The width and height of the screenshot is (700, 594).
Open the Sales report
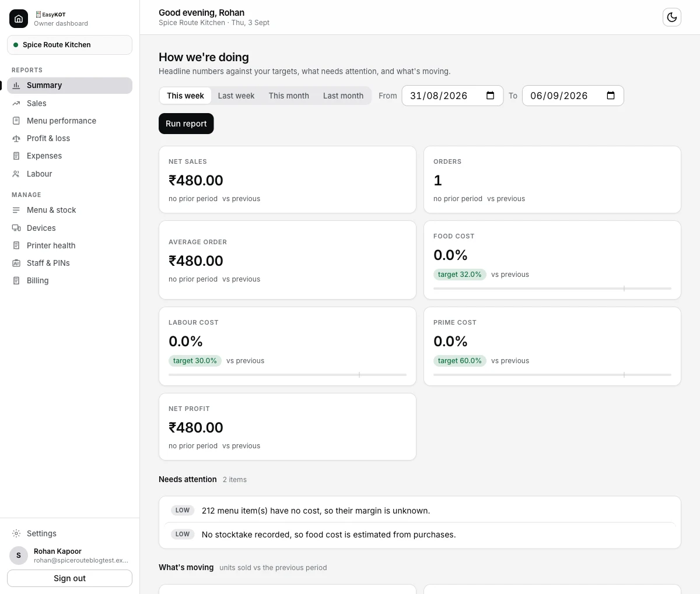pyautogui.click(x=70, y=103)
